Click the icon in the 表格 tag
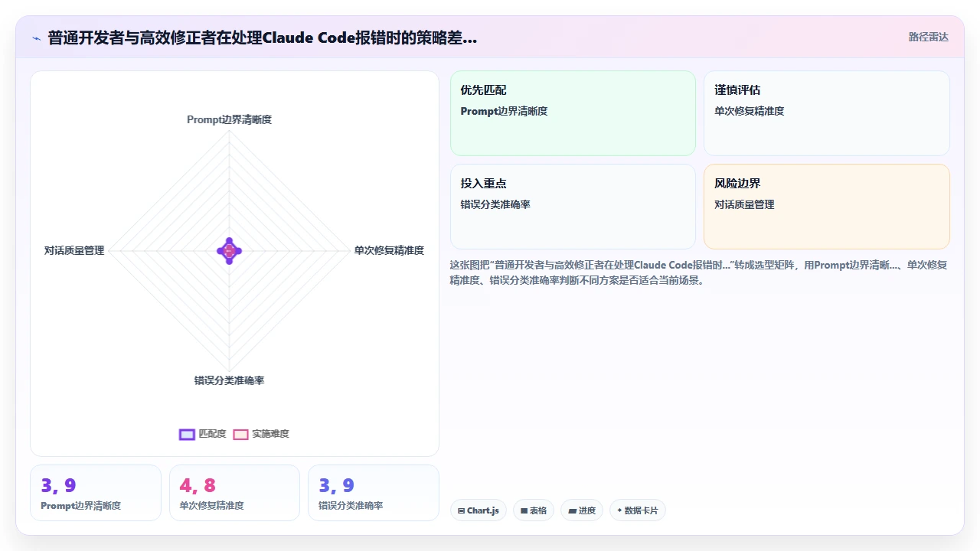This screenshot has width=980, height=551. click(x=524, y=510)
